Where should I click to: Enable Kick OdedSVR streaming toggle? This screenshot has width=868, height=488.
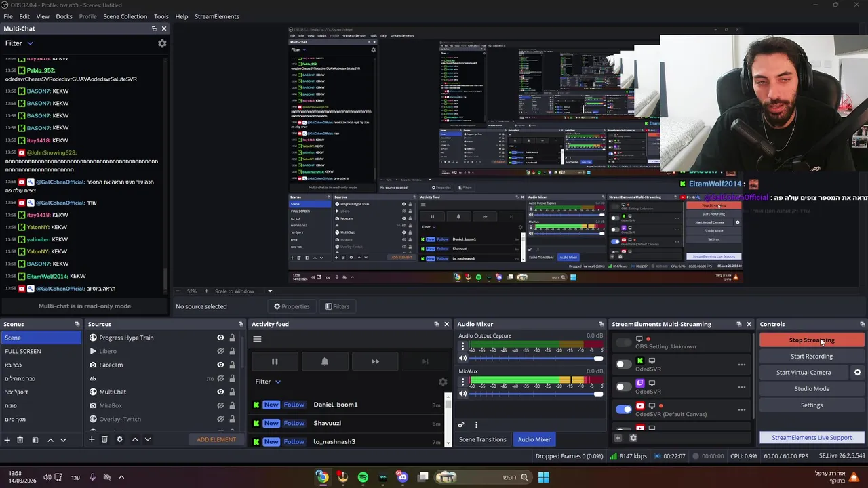[623, 365]
